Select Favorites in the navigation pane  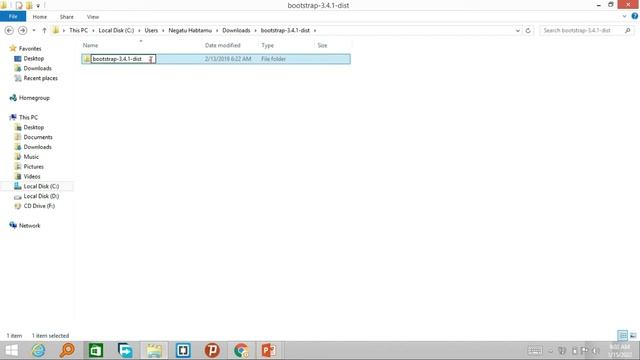(30, 49)
